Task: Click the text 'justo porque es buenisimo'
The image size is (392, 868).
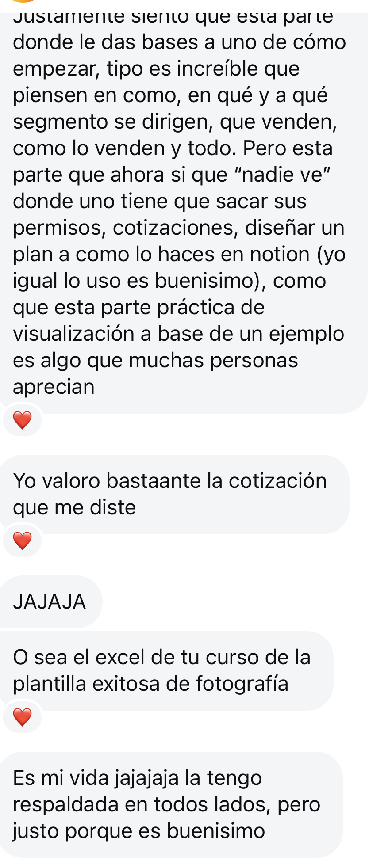Action: [139, 831]
